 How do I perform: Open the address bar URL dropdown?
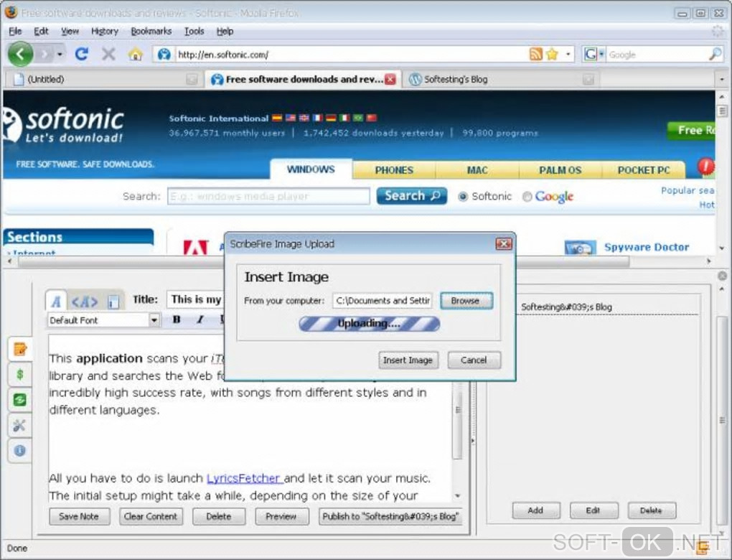[x=568, y=54]
